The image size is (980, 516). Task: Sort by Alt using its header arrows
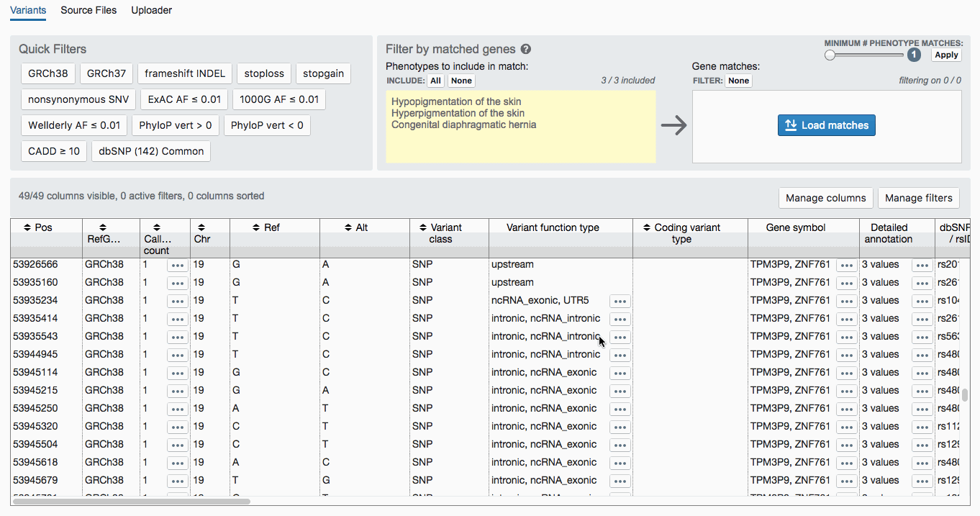(348, 227)
